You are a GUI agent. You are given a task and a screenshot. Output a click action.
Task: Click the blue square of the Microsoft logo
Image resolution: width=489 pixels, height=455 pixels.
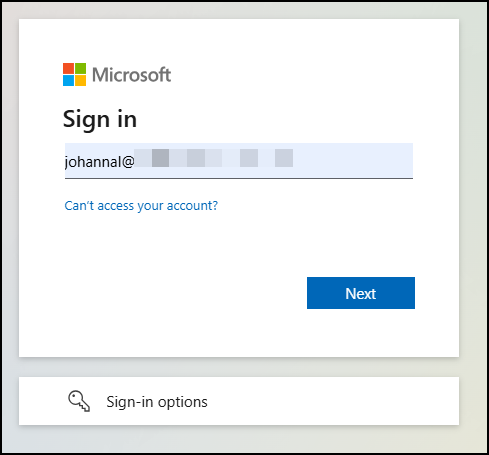(68, 80)
